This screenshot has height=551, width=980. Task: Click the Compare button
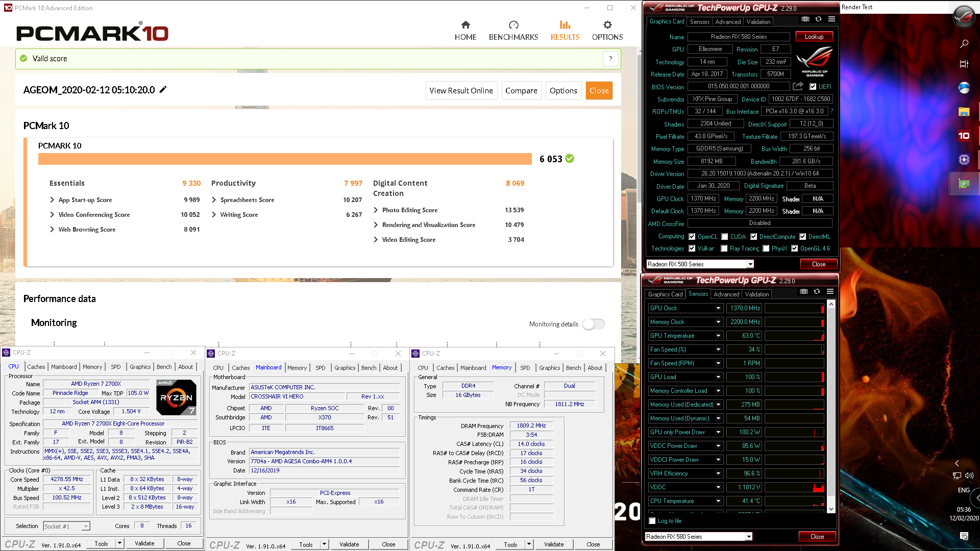[521, 90]
